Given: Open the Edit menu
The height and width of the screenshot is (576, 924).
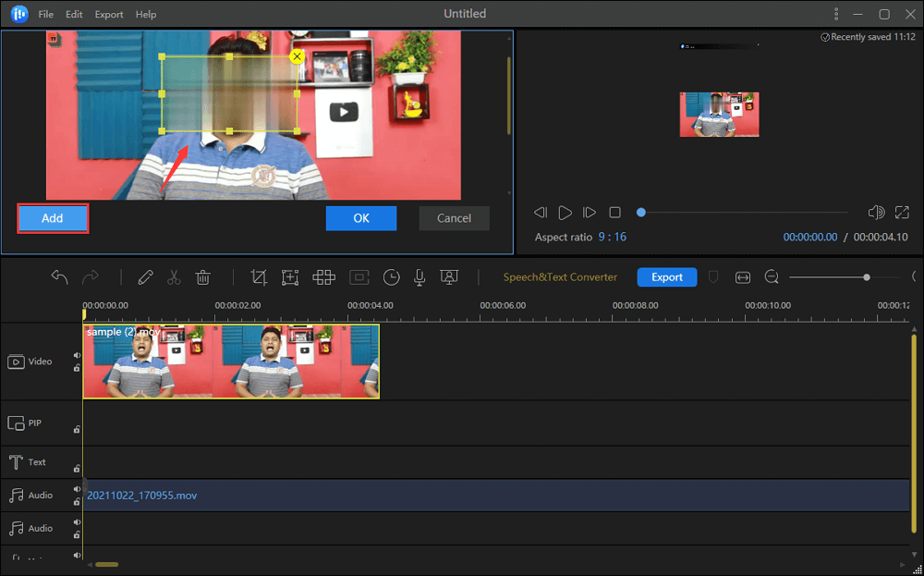Looking at the screenshot, I should click(x=74, y=15).
